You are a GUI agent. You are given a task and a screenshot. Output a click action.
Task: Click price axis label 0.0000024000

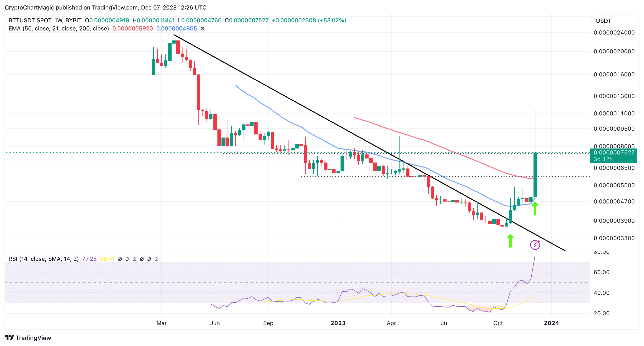tap(614, 33)
